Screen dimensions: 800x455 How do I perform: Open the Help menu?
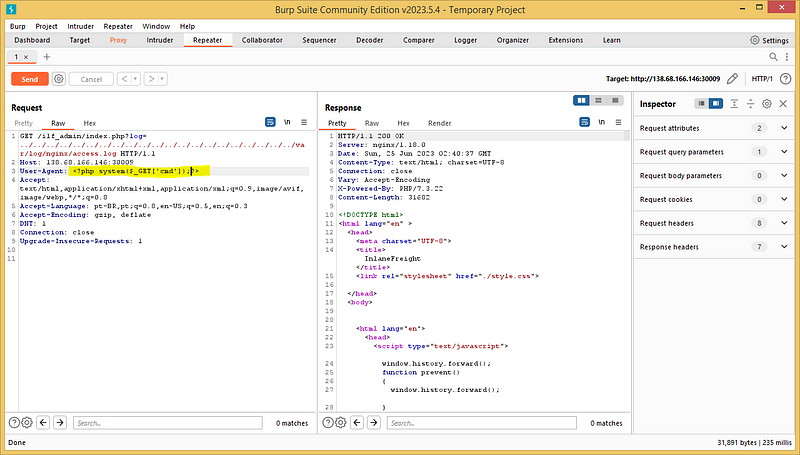[x=187, y=26]
